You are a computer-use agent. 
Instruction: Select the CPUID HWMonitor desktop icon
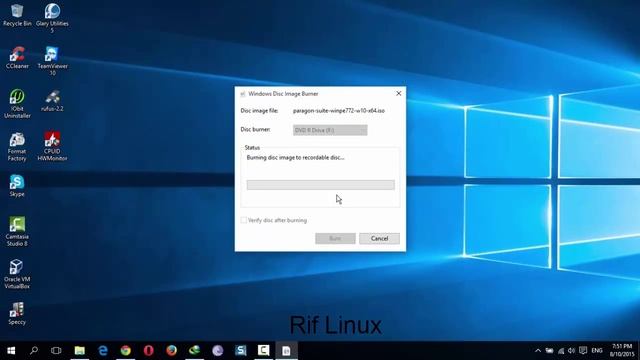click(52, 146)
